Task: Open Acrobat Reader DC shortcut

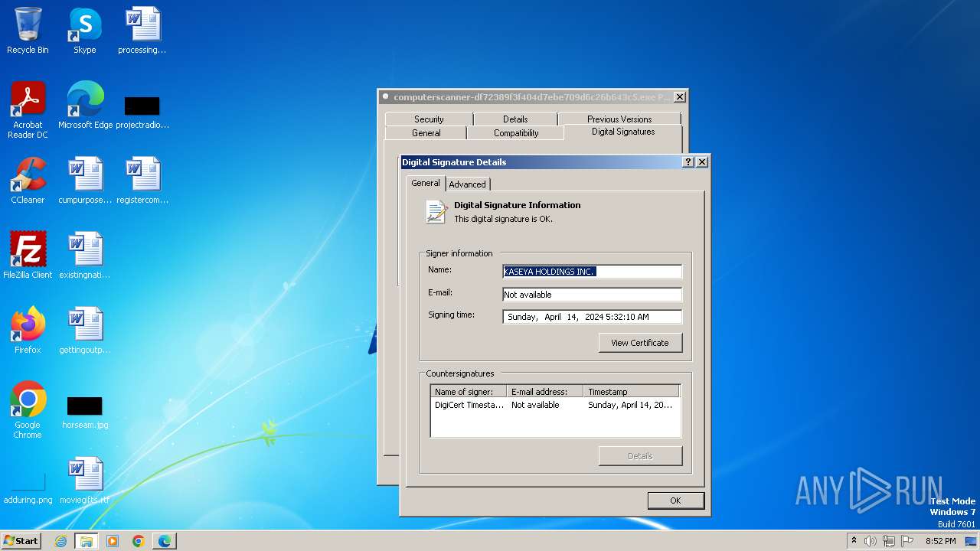Action: tap(28, 109)
